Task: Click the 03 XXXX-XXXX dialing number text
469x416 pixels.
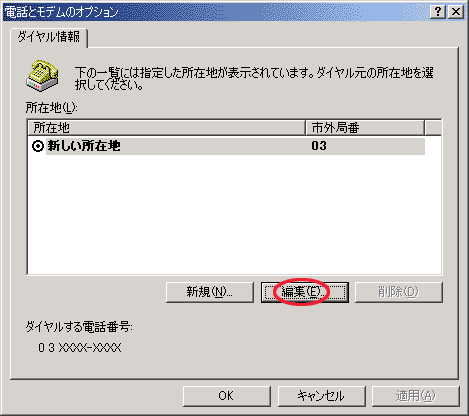Action: coord(80,348)
